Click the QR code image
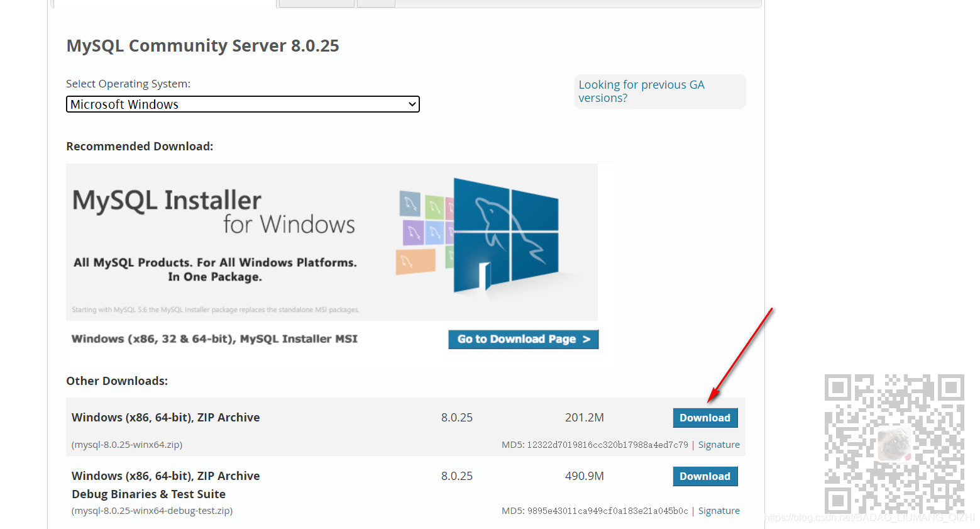 (x=894, y=443)
